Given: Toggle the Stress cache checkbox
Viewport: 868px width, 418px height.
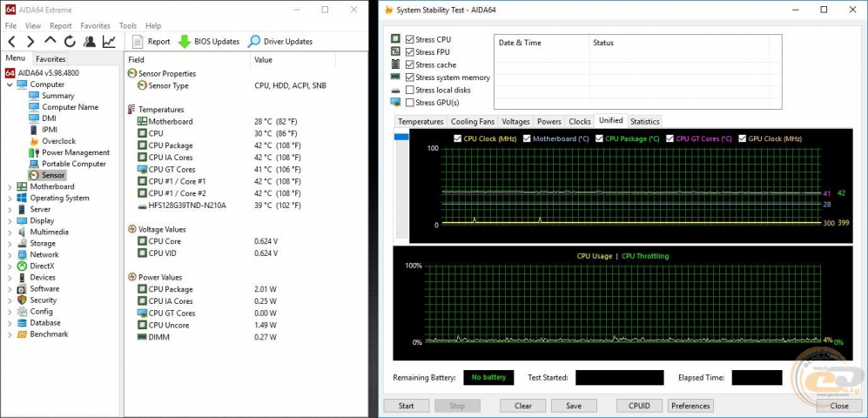Looking at the screenshot, I should tap(410, 64).
